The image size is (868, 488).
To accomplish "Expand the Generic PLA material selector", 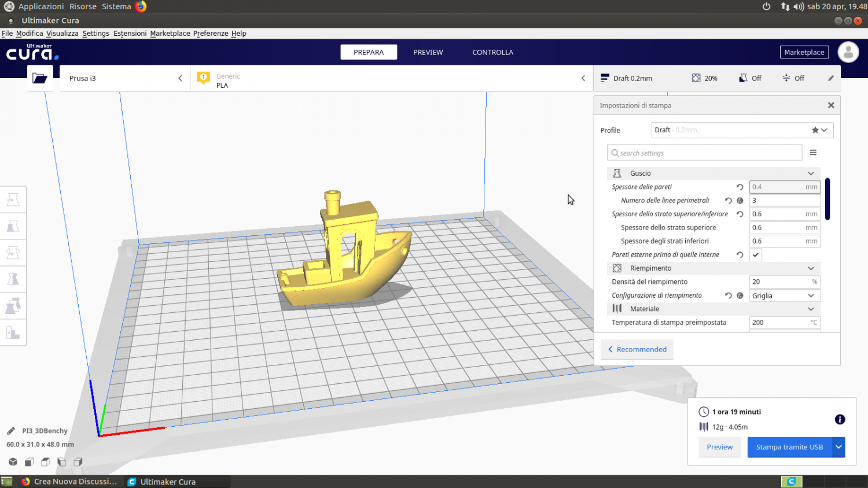I will tap(392, 78).
